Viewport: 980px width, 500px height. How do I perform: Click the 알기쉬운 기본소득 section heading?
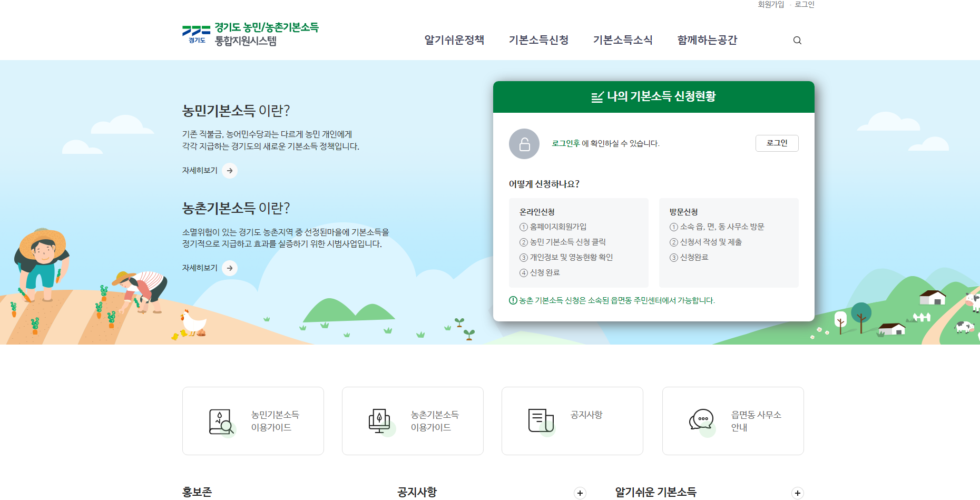[x=656, y=492]
